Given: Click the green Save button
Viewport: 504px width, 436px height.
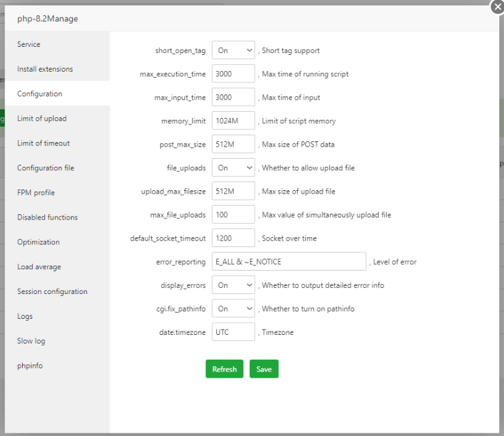Looking at the screenshot, I should [x=264, y=369].
